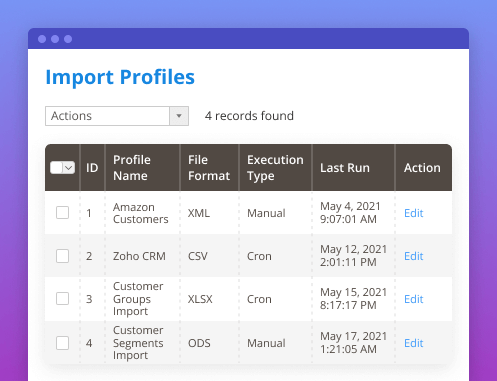497x381 pixels.
Task: Click the 'CSV' file format cell
Action: [198, 256]
